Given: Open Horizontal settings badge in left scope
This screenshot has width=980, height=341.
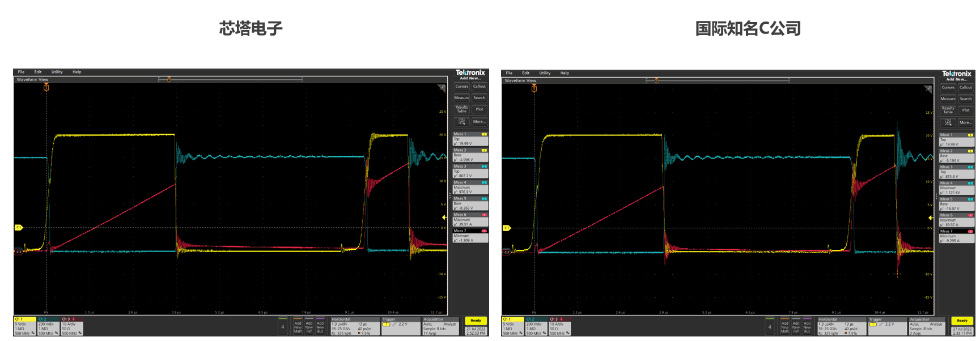Looking at the screenshot, I should (x=355, y=327).
